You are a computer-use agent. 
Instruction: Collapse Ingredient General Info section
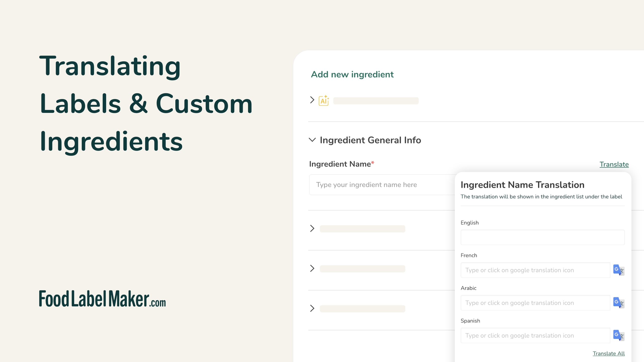[312, 140]
